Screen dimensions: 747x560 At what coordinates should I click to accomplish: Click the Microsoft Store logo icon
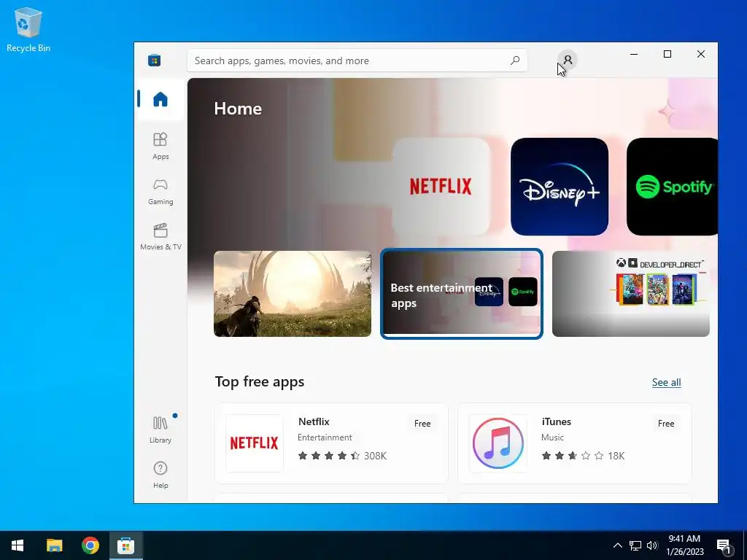point(154,61)
